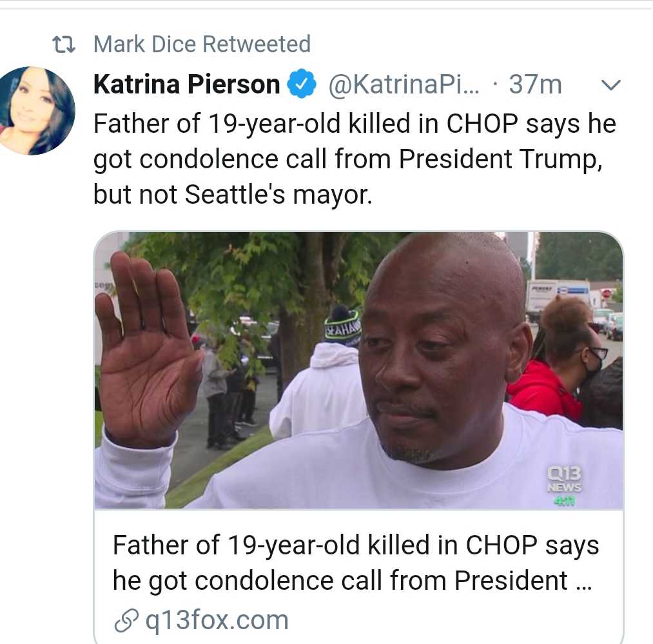Click the article card headline text
Screen dimensions: 653x644
click(355, 563)
